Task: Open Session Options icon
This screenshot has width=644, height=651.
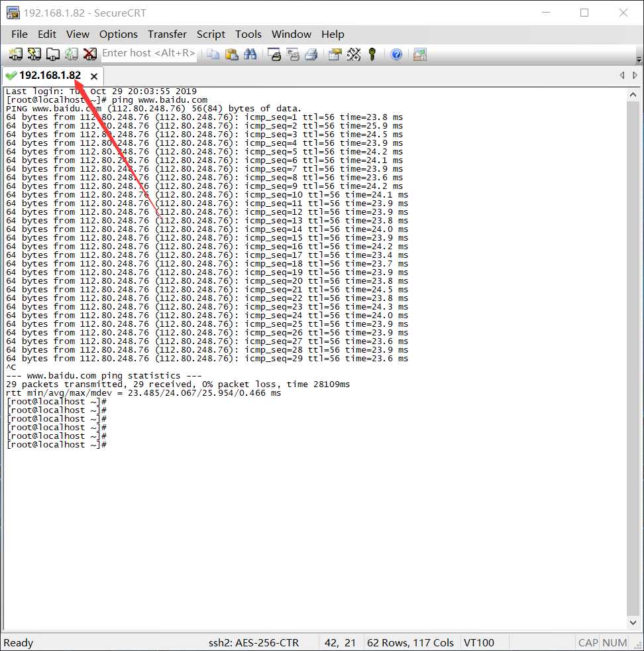Action: click(x=335, y=54)
